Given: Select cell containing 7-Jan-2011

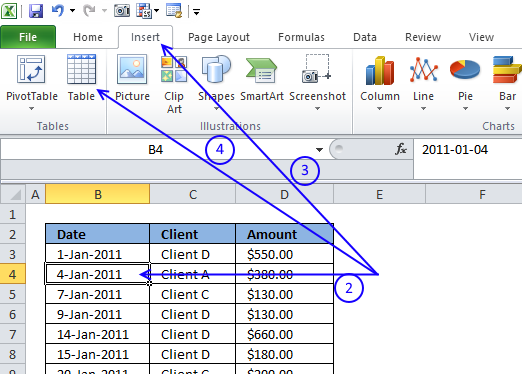Looking at the screenshot, I should tap(97, 294).
